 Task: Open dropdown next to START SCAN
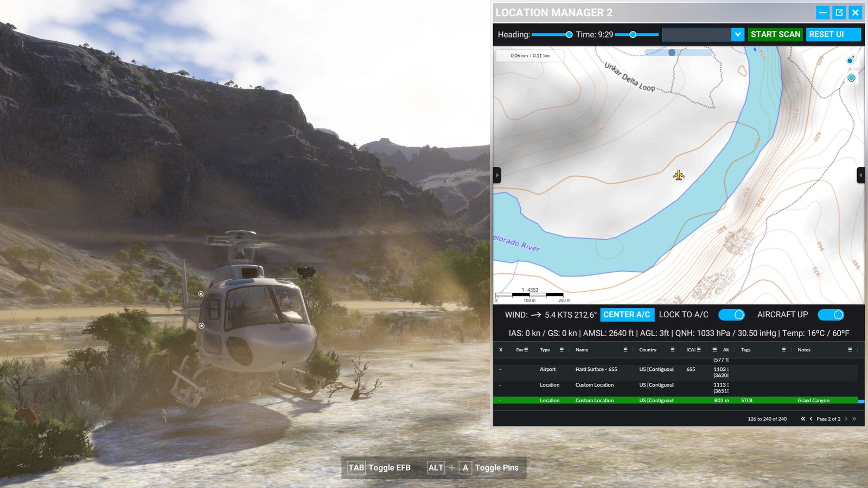point(737,34)
